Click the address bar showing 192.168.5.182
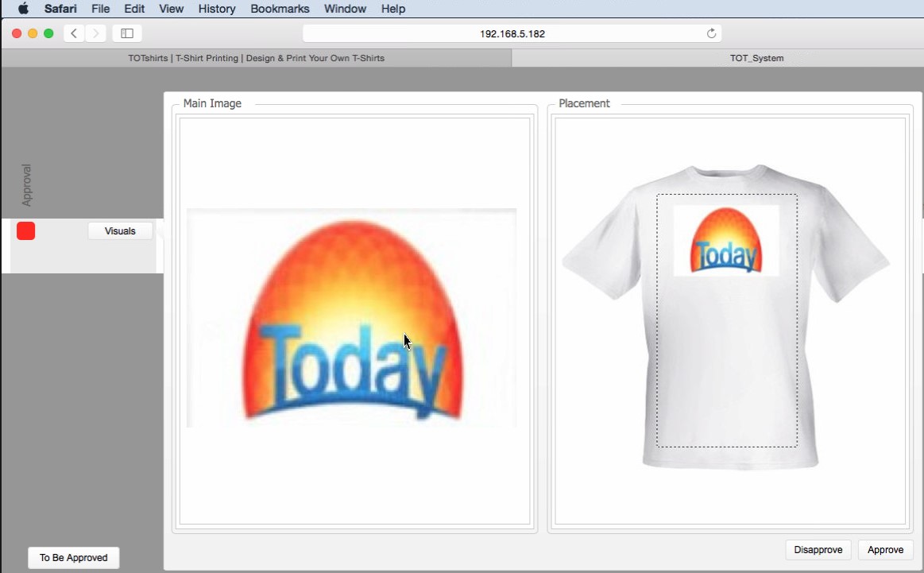Viewport: 924px width, 573px height. pyautogui.click(x=512, y=33)
